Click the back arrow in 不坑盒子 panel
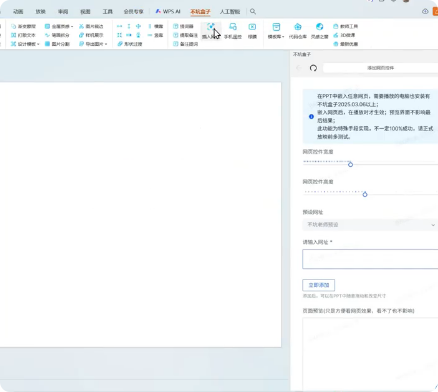 point(299,68)
